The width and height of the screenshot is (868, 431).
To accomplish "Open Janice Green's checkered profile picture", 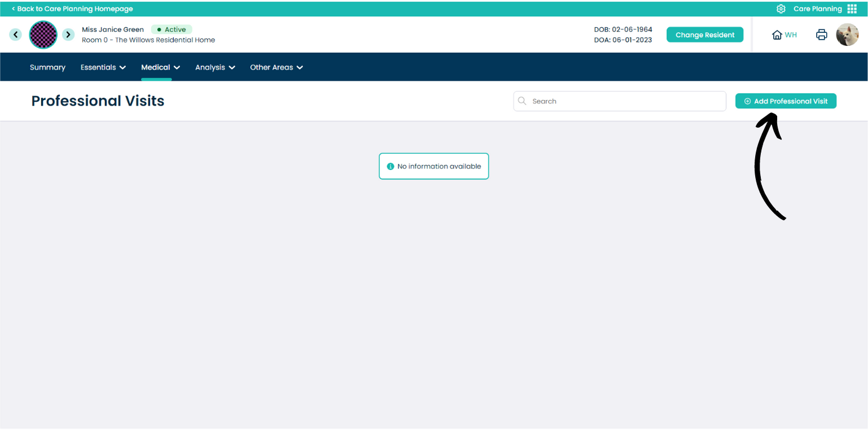I will [43, 34].
